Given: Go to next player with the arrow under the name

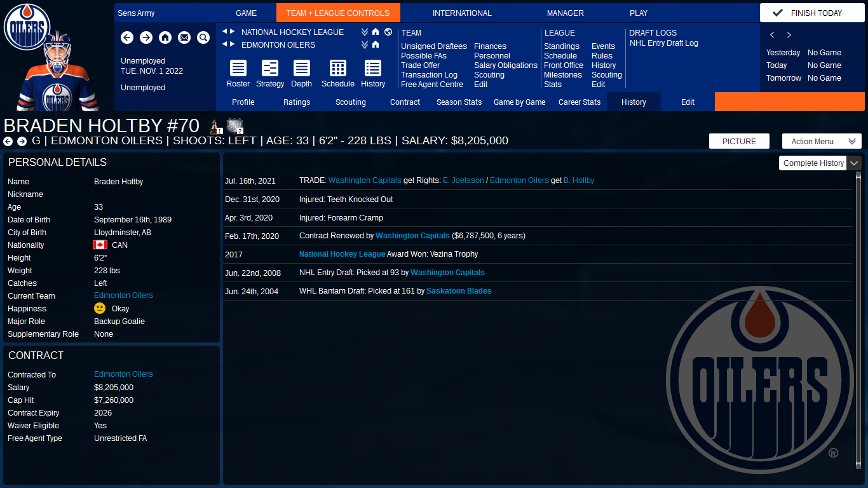Looking at the screenshot, I should click(22, 141).
